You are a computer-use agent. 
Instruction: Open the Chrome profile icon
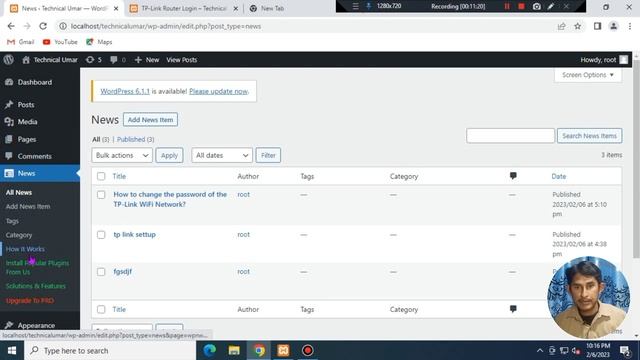(613, 26)
